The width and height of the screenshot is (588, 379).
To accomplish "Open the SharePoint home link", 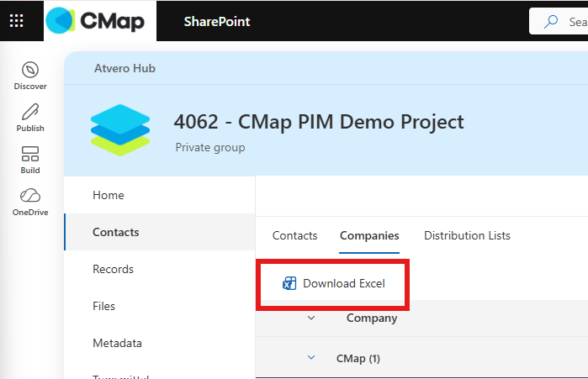I will (217, 21).
